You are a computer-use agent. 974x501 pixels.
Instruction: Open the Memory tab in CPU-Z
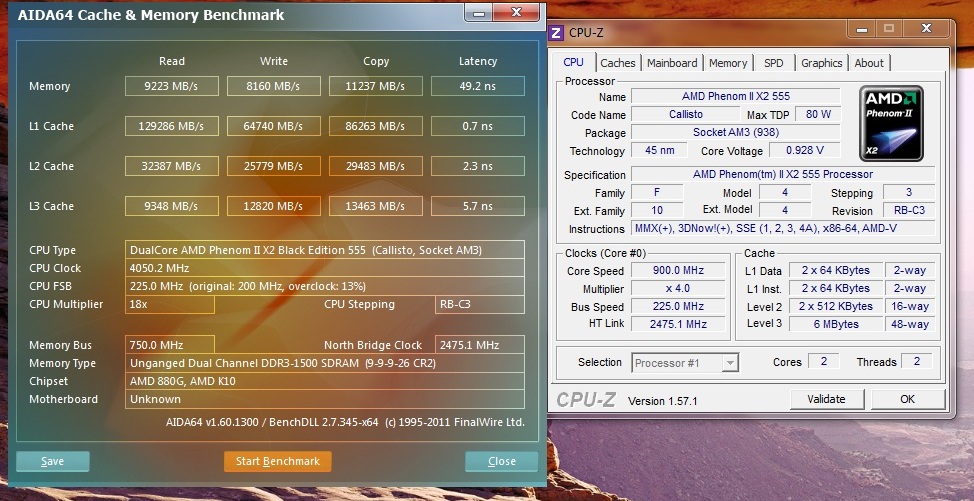coord(727,63)
